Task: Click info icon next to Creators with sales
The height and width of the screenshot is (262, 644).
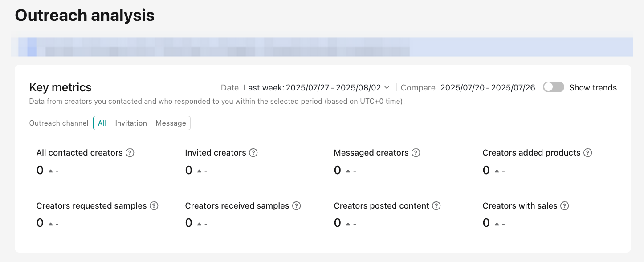Action: 565,206
